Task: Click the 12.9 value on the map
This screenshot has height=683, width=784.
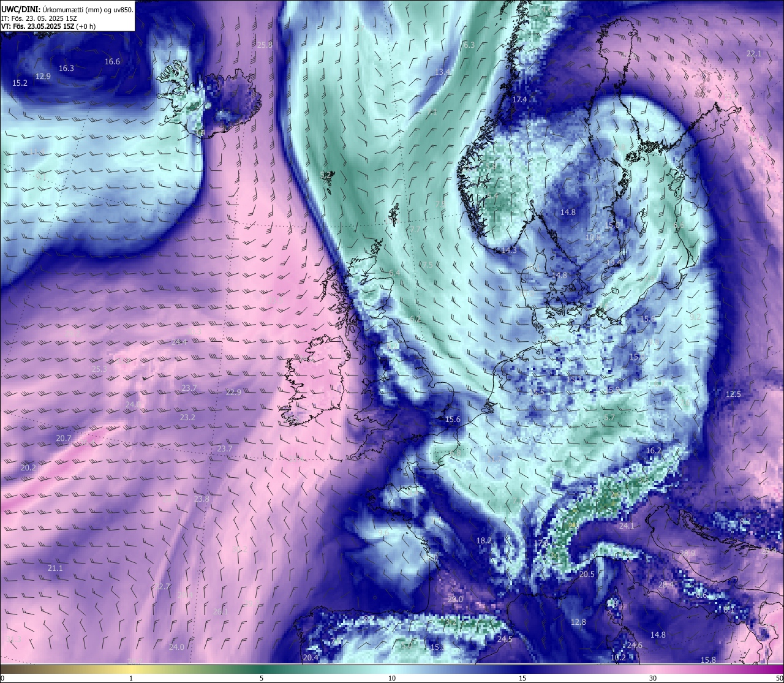Action: click(x=43, y=77)
